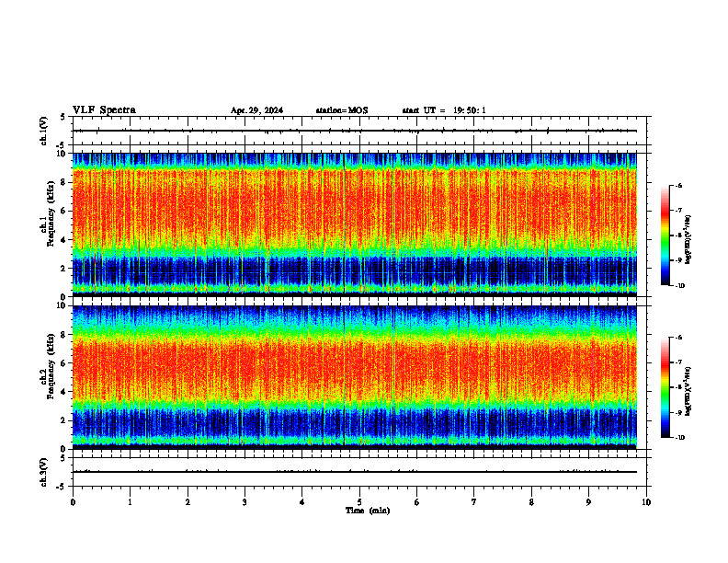Click inside the ch.2 spectrogram panel

355,377
